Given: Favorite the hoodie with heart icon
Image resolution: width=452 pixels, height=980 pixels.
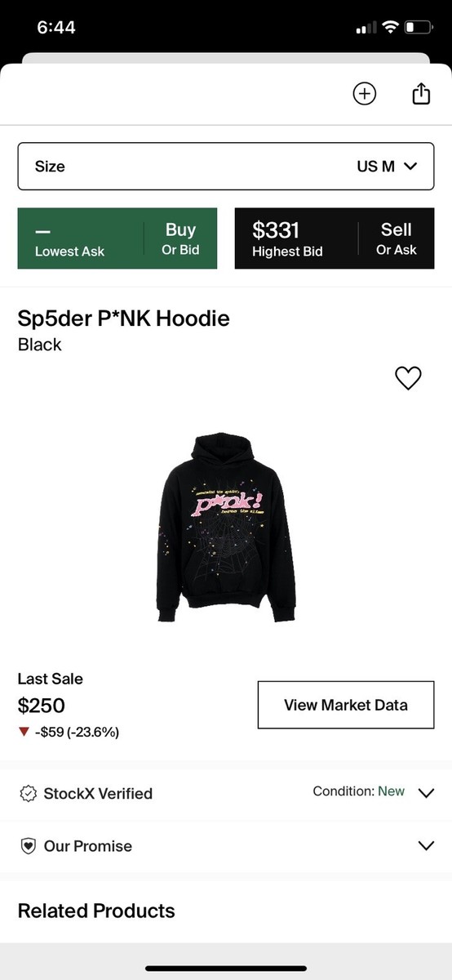Looking at the screenshot, I should [x=408, y=378].
